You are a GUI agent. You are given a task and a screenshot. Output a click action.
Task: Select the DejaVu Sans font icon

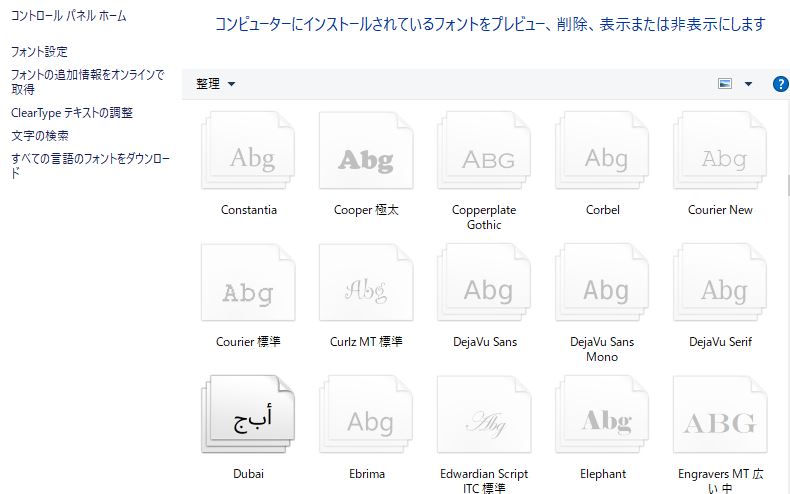[484, 283]
